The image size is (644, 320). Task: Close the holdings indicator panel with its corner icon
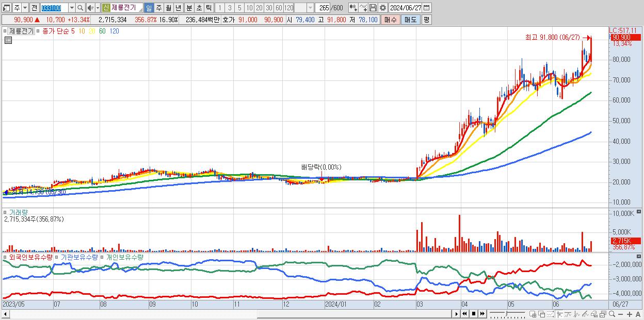pos(640,256)
